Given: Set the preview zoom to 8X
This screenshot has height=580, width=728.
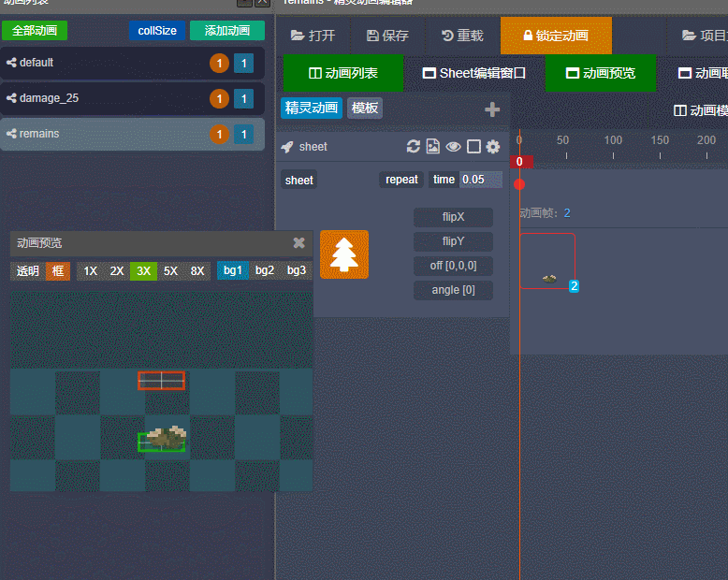Looking at the screenshot, I should coord(197,271).
